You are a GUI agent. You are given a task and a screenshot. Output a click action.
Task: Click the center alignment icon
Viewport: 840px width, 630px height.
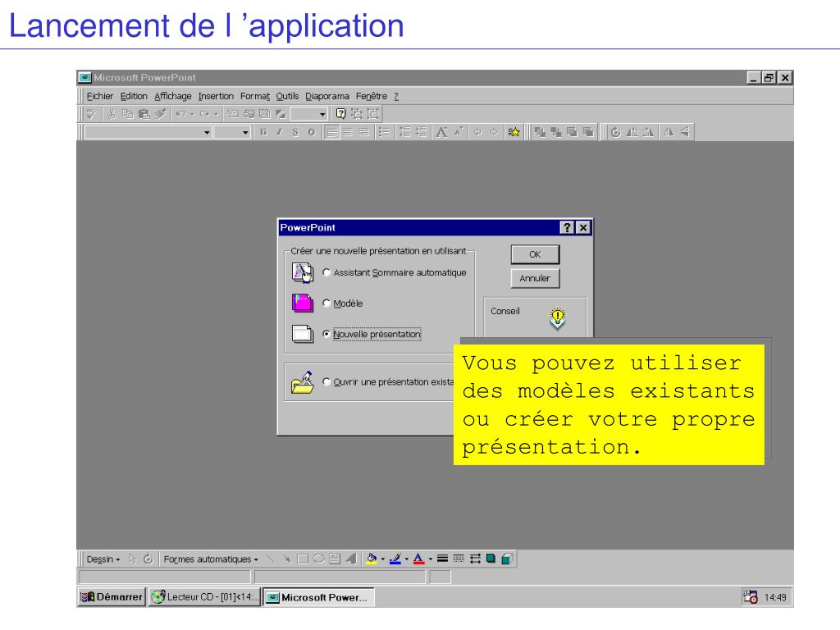click(x=348, y=132)
